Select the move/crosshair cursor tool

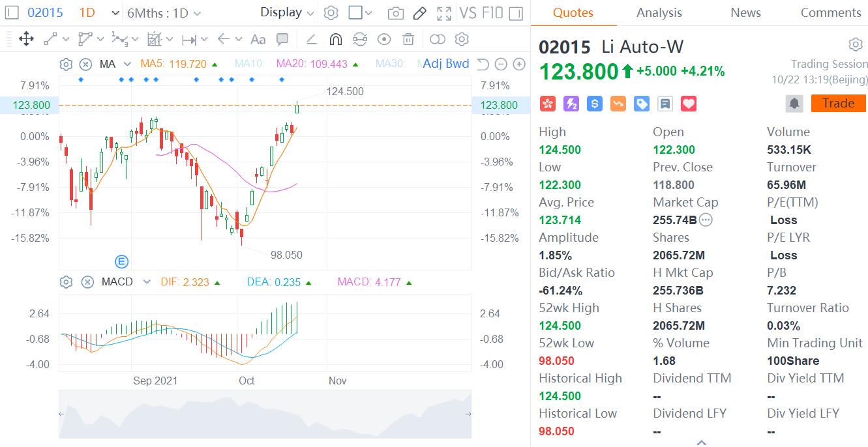point(26,39)
